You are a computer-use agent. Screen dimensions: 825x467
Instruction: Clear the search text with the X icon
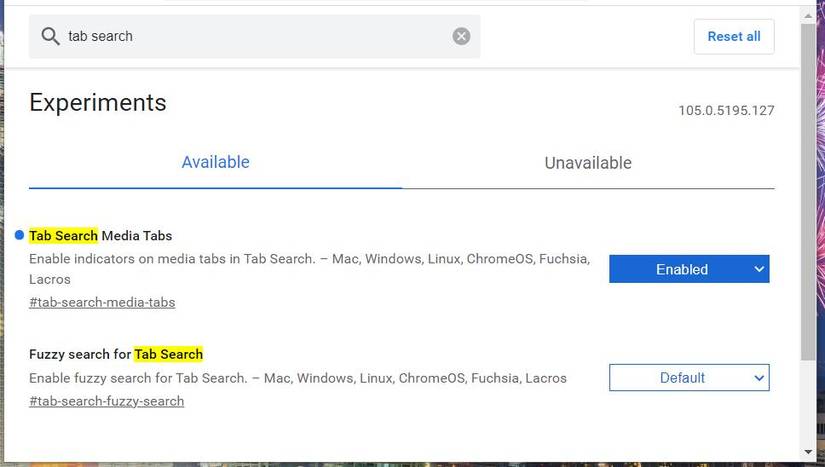tap(461, 37)
